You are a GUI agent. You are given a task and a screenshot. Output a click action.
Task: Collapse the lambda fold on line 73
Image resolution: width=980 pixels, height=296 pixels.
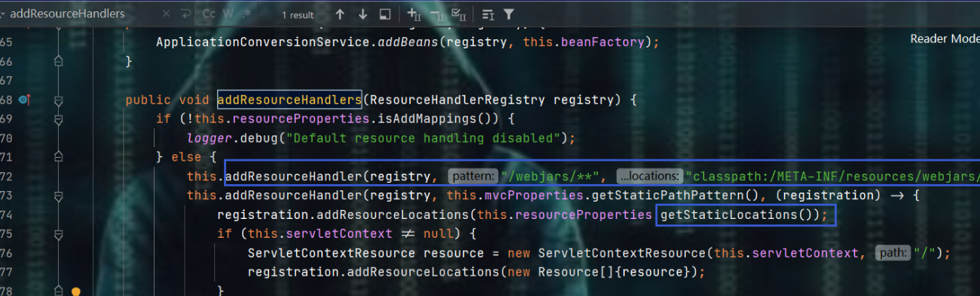pyautogui.click(x=58, y=195)
